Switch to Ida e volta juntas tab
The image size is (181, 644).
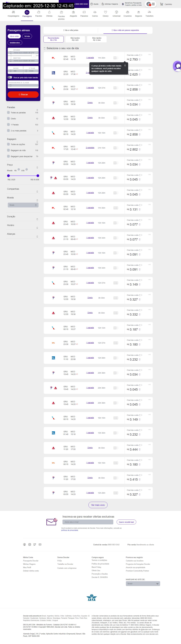click(71, 30)
